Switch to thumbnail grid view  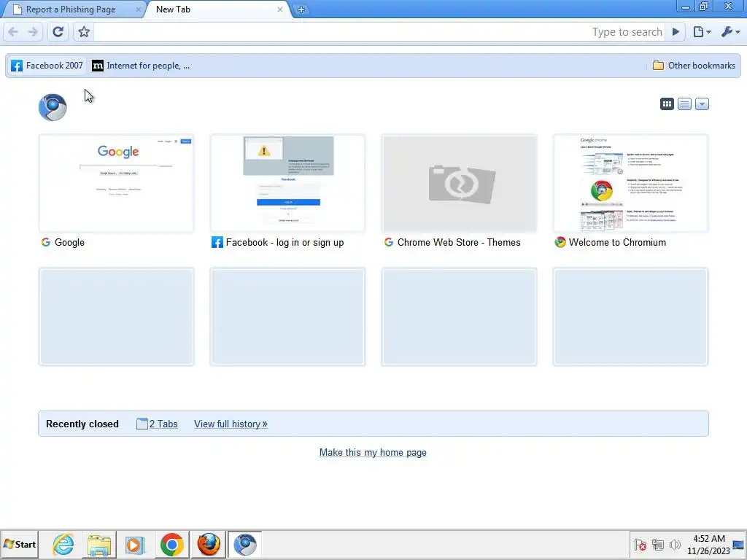(667, 104)
